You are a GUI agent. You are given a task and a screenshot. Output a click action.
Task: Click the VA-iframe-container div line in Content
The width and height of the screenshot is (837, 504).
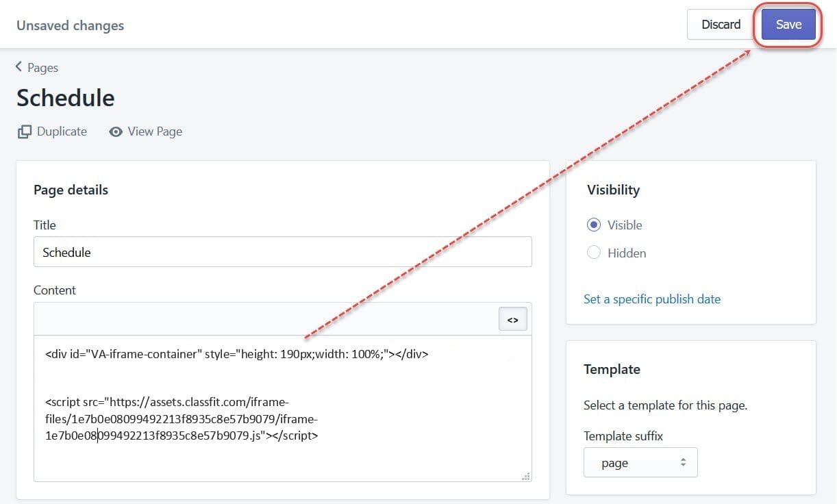[237, 355]
